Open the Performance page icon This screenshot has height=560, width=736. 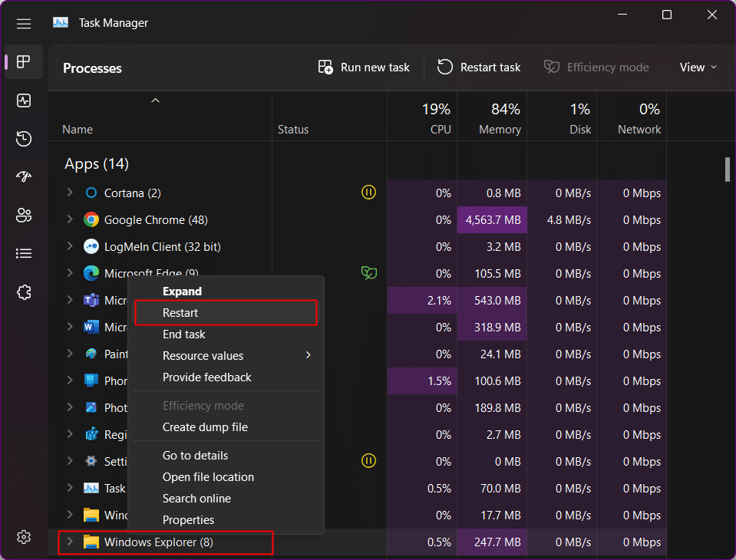coord(24,100)
